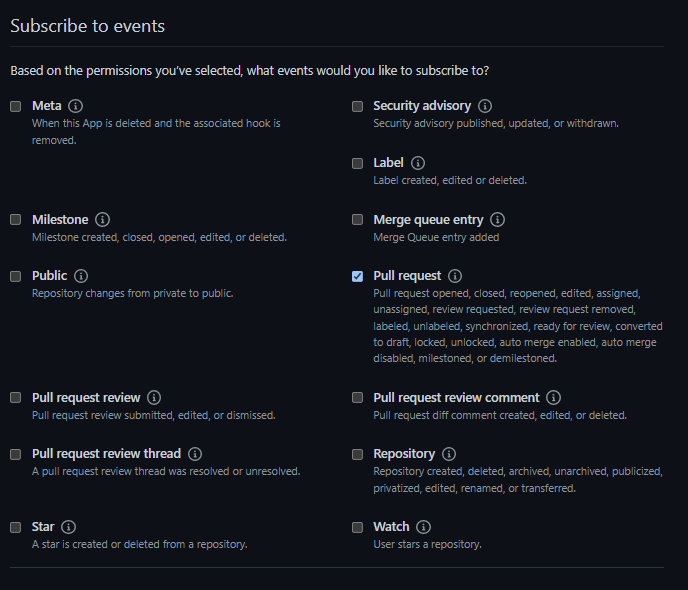The height and width of the screenshot is (590, 688).
Task: Click the info icon next to Watch
Action: 424,527
